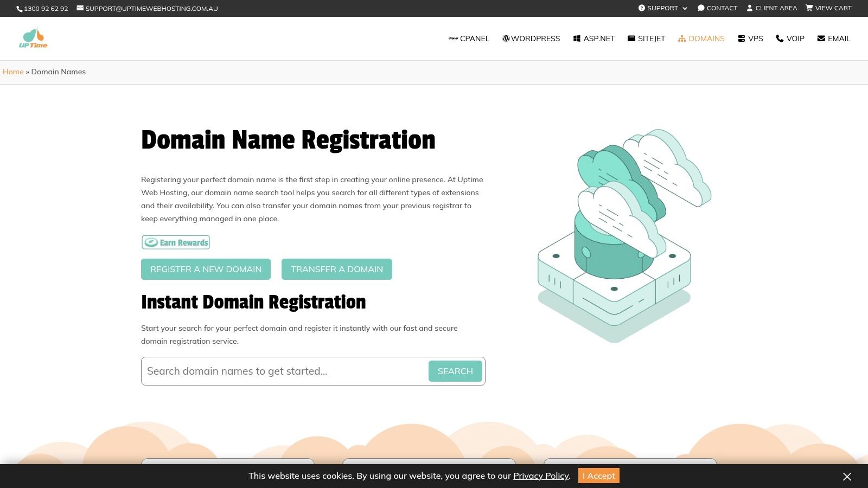The height and width of the screenshot is (488, 868).
Task: Open the WORDPRESS menu item
Action: (x=531, y=38)
